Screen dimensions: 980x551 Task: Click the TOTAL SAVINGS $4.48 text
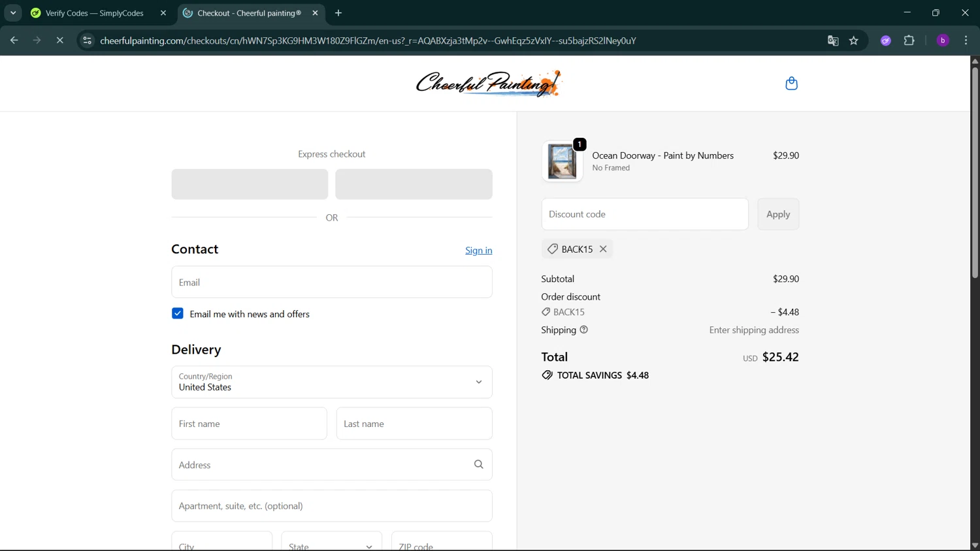pyautogui.click(x=602, y=375)
